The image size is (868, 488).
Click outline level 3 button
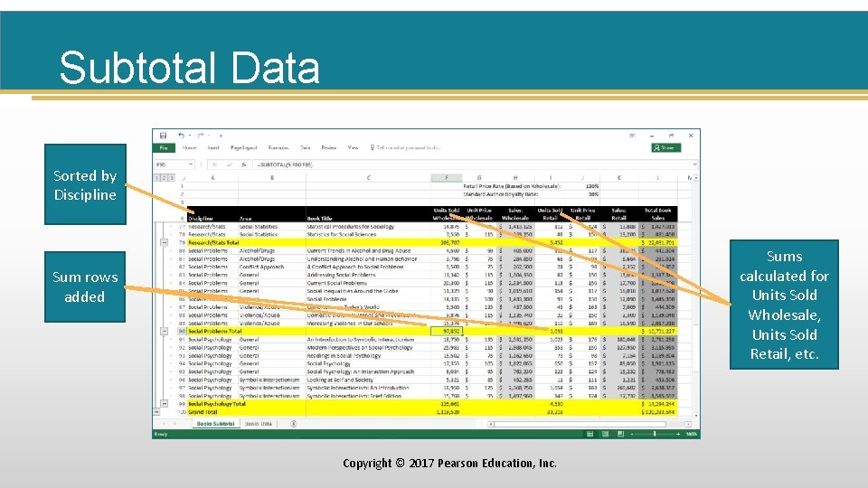click(172, 178)
